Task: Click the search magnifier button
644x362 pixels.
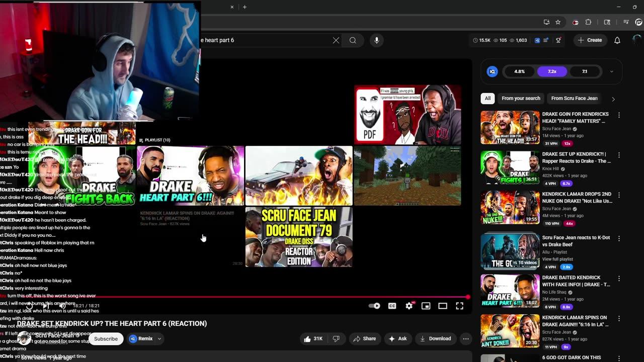Action: pos(353,40)
